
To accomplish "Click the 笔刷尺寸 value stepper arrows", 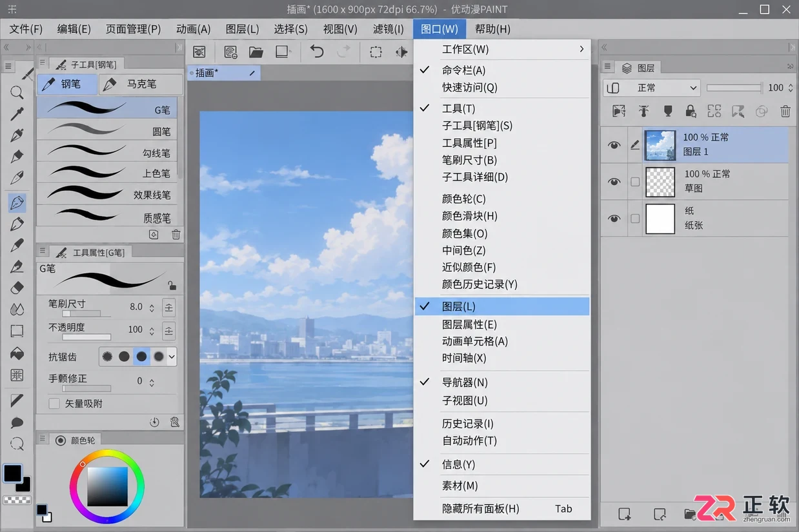I will point(152,308).
